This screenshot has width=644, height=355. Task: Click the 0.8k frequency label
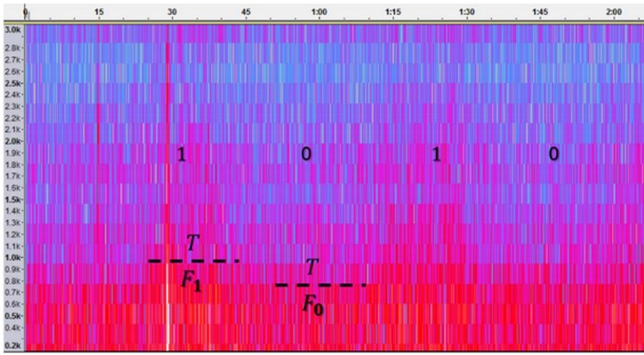12,280
